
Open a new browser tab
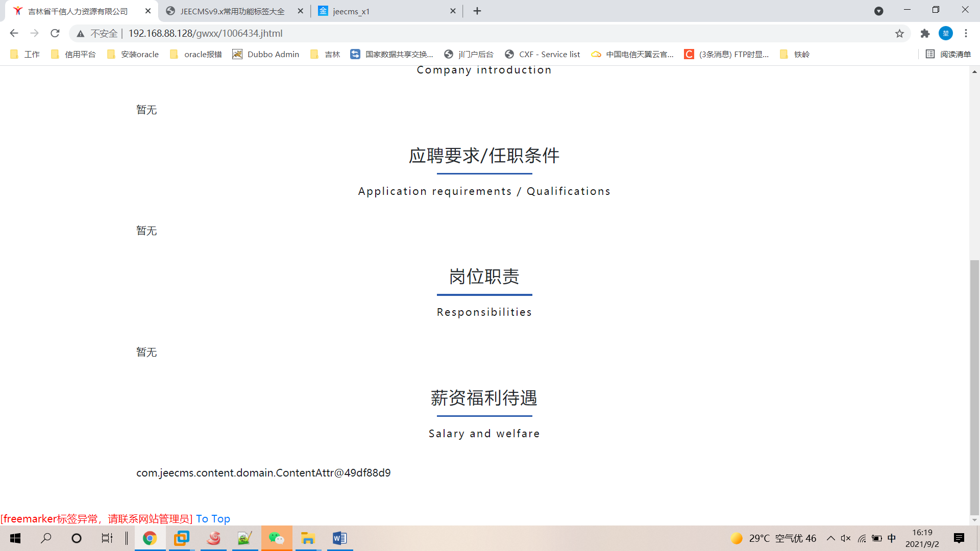[477, 11]
